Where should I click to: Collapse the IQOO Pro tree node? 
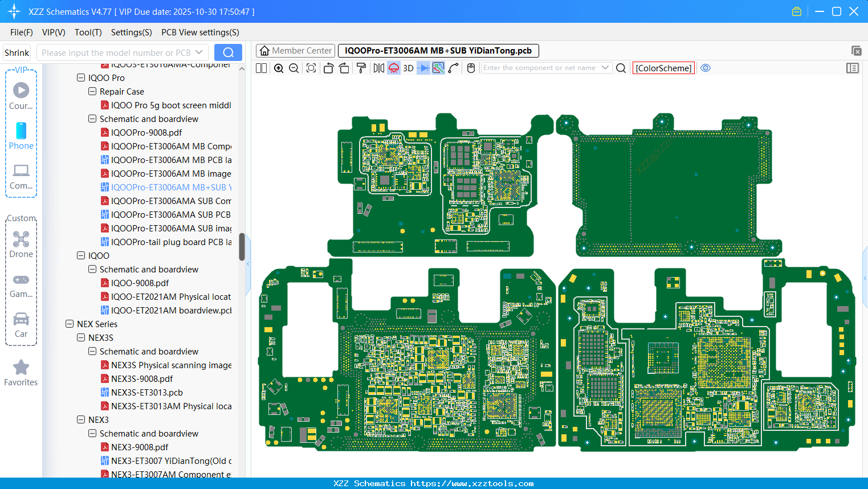click(x=81, y=78)
